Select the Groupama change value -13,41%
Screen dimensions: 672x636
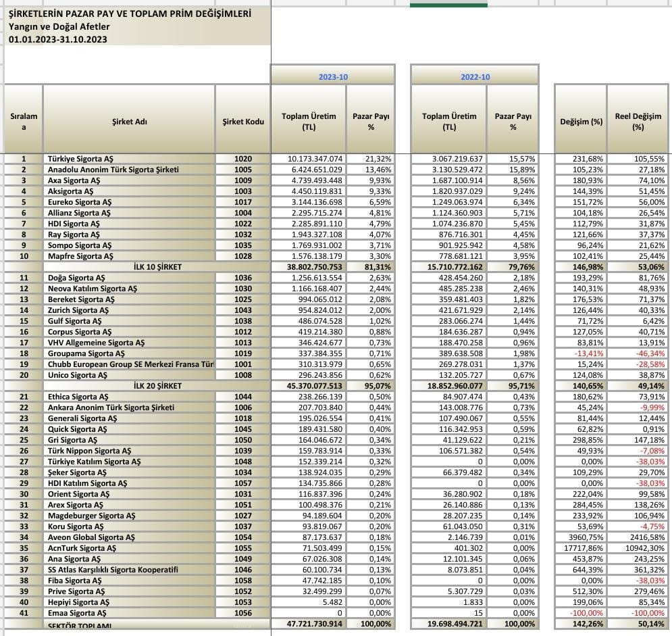coord(588,353)
